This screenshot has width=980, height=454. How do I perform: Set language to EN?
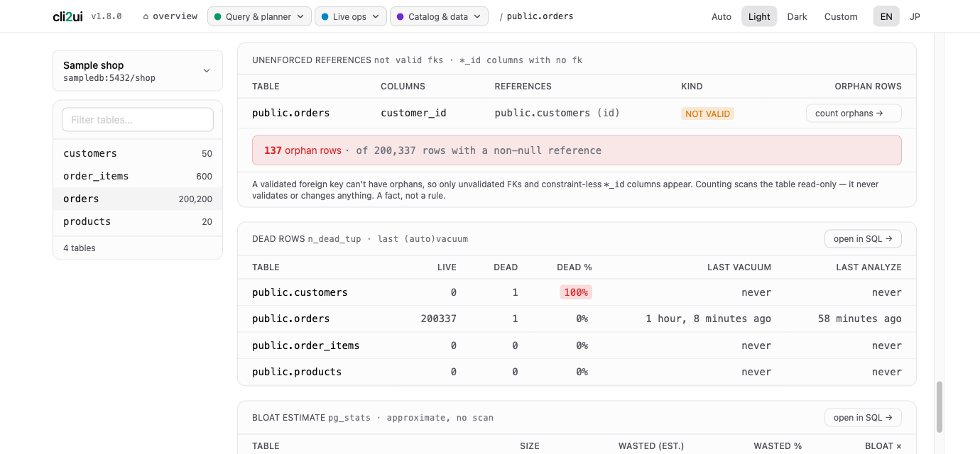click(886, 16)
